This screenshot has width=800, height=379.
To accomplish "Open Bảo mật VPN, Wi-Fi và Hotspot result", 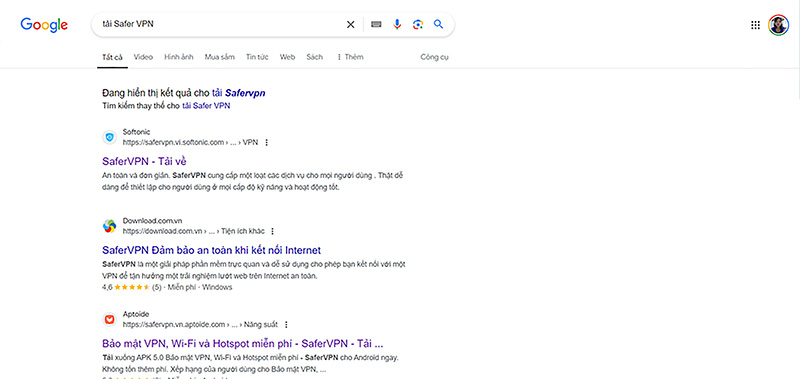I will (x=242, y=343).
